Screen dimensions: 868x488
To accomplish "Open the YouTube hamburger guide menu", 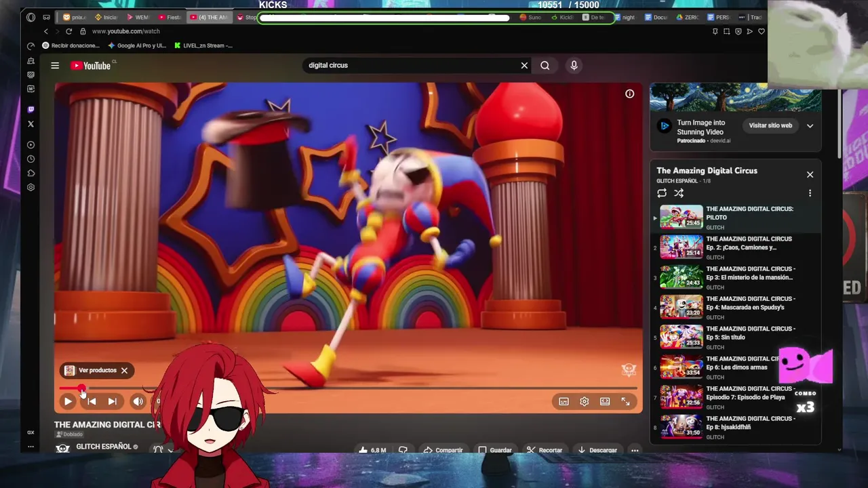I will pos(55,66).
